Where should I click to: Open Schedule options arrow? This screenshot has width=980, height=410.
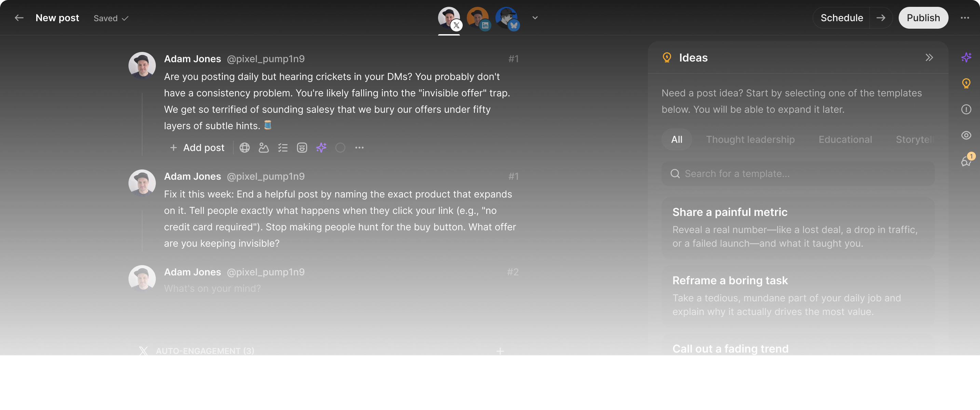click(881, 18)
